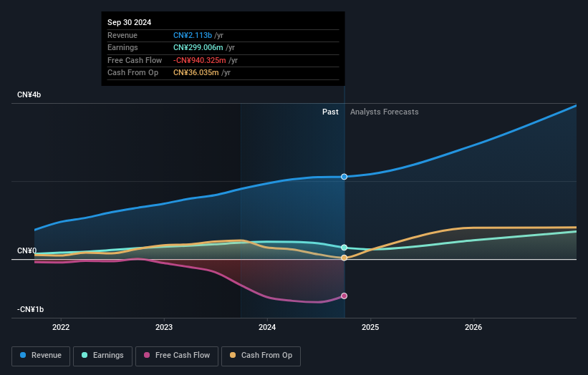This screenshot has height=375, width=588.
Task: Click the CN¥0 y-axis label
Action: click(x=26, y=250)
